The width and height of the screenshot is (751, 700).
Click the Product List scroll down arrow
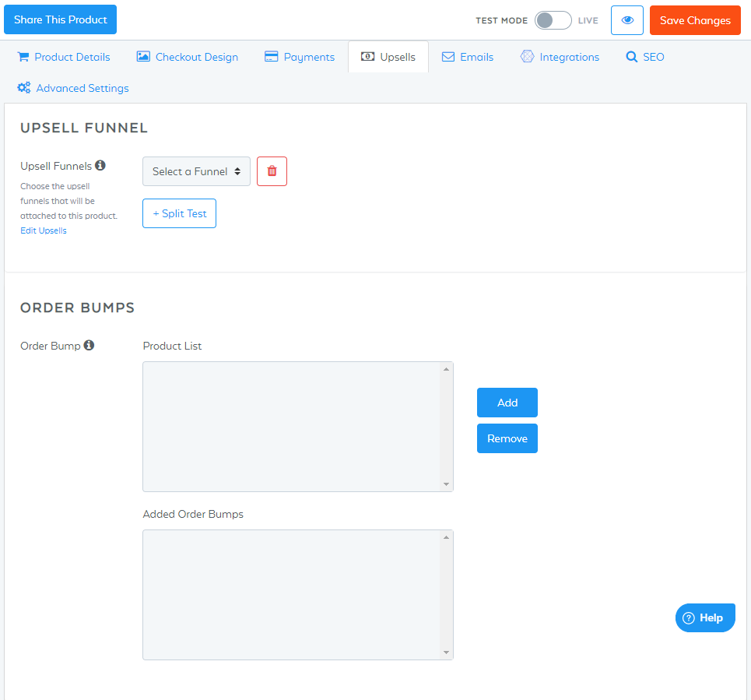tap(447, 484)
